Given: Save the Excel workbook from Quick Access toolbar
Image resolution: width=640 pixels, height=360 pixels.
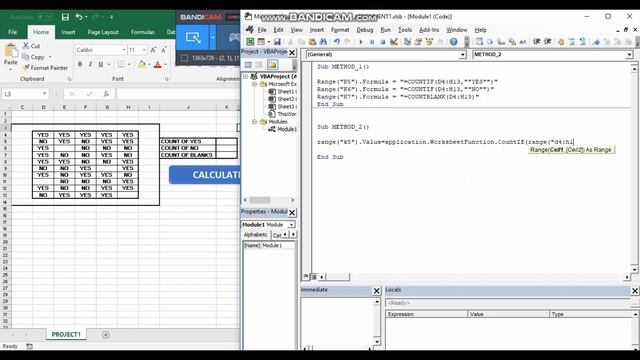Looking at the screenshot, I should (x=65, y=17).
